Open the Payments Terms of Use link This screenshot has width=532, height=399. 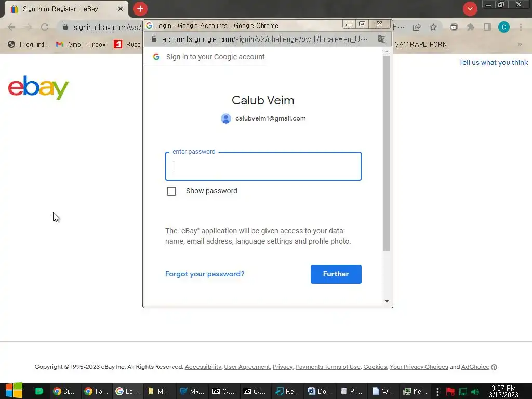tap(328, 367)
